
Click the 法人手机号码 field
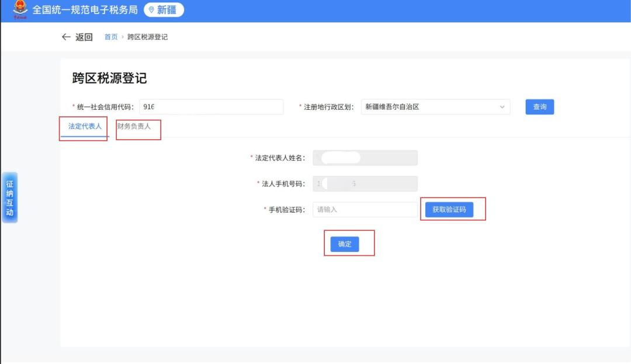[365, 184]
